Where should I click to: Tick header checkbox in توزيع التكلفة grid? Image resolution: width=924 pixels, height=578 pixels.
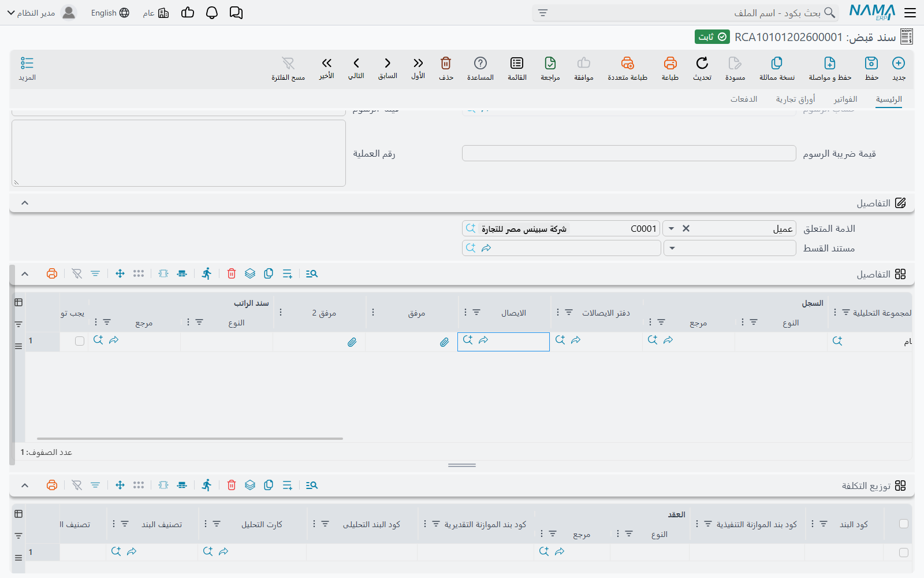(904, 524)
